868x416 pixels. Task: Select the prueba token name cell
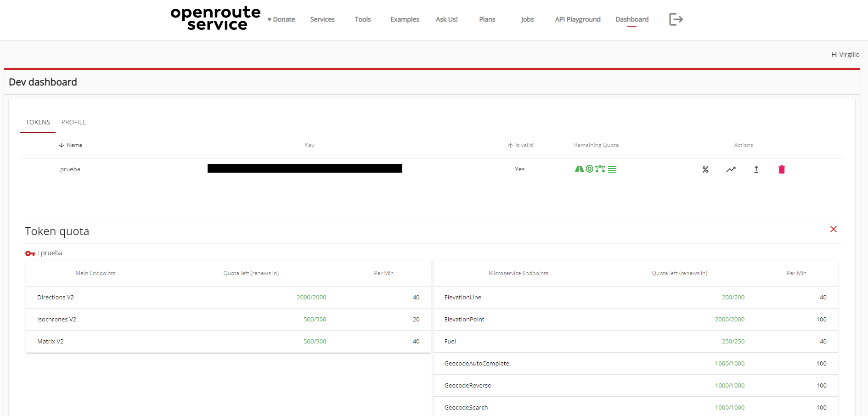70,169
